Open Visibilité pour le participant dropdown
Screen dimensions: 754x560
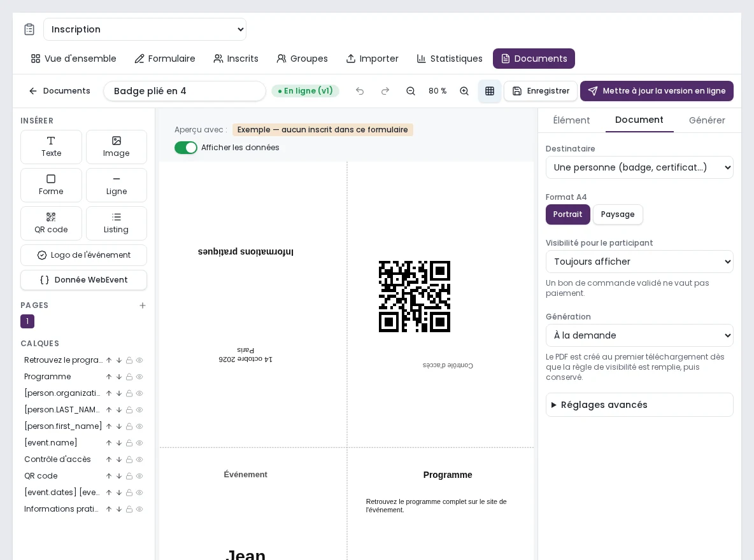tap(639, 262)
